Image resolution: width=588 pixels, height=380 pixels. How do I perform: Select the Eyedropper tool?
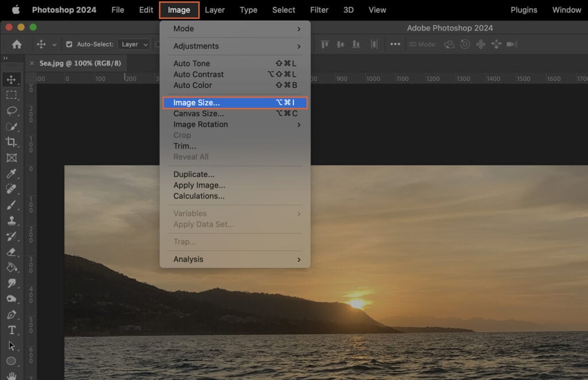point(12,174)
